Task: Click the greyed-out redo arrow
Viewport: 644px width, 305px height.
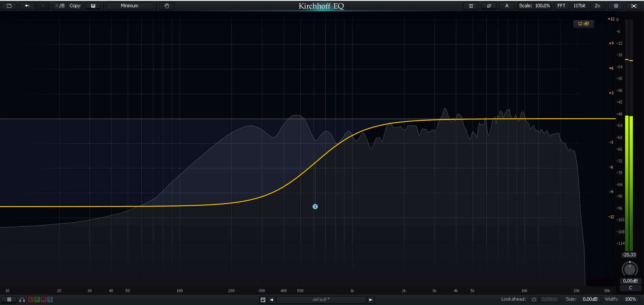Action: (42, 6)
